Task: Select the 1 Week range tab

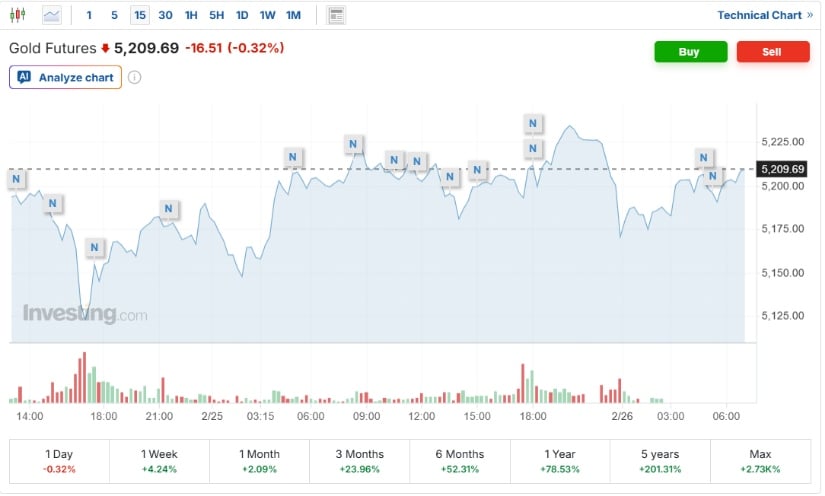Action: [x=159, y=460]
